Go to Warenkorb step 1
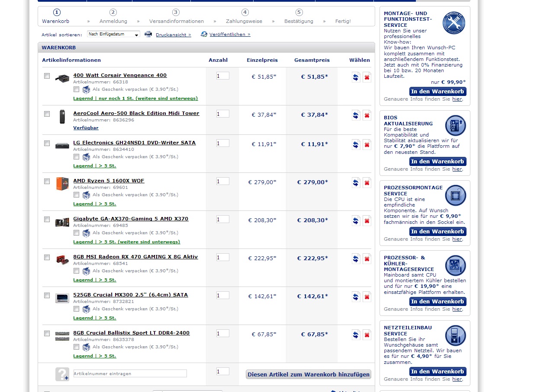534x392 pixels. click(56, 16)
